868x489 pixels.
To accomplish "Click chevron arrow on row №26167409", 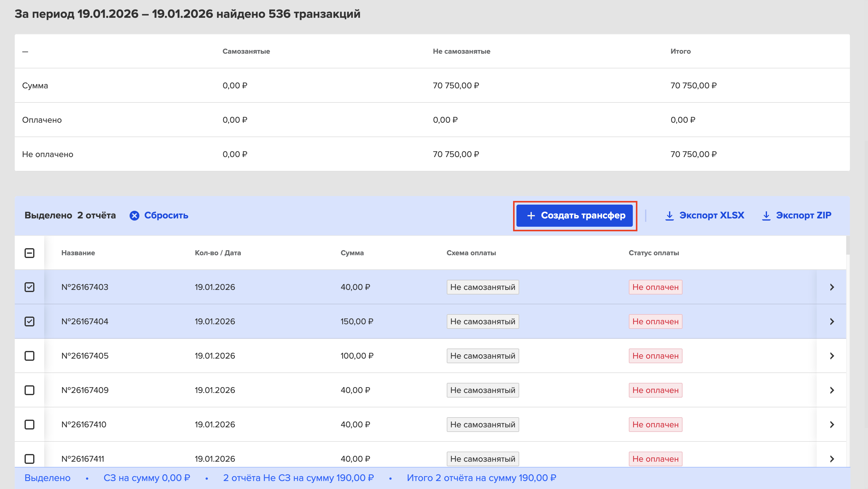I will point(832,390).
